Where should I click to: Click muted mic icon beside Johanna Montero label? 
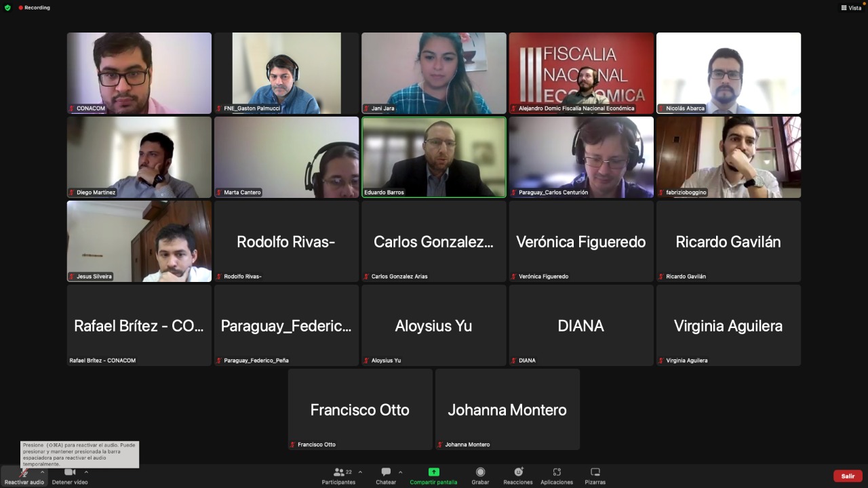[440, 445]
